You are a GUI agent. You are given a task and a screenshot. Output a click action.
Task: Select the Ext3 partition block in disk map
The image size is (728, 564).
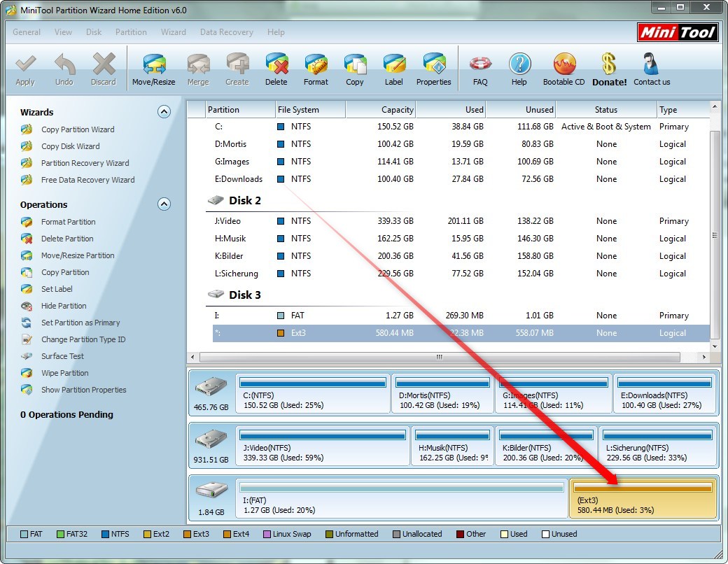(x=643, y=498)
